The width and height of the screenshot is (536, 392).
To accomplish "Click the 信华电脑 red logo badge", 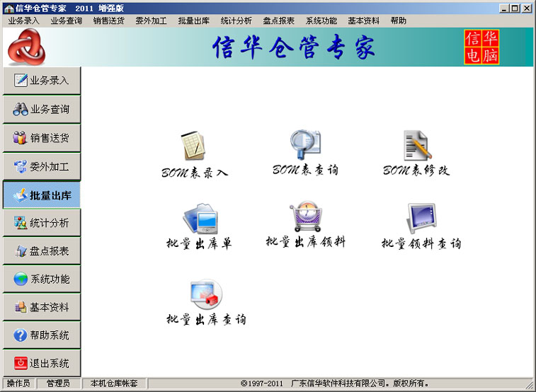I will pos(481,47).
